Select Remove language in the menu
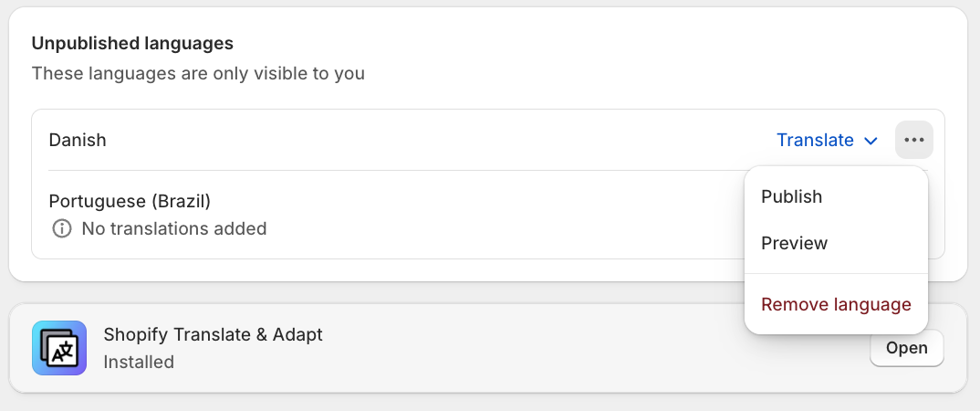 pyautogui.click(x=836, y=304)
